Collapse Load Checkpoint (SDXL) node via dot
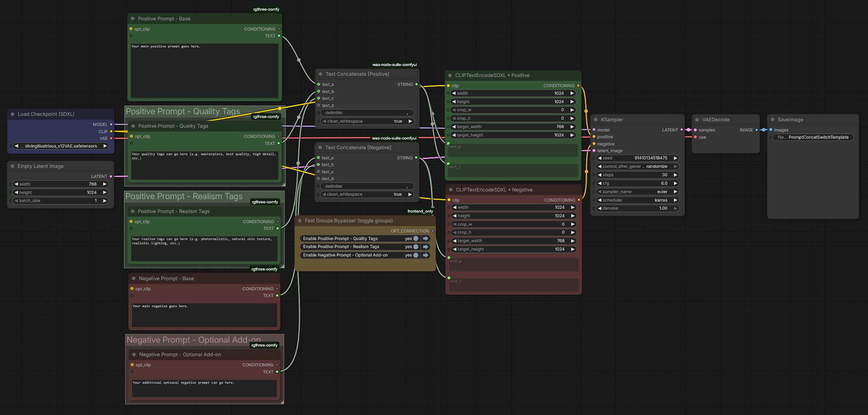The width and height of the screenshot is (868, 415). pos(12,114)
